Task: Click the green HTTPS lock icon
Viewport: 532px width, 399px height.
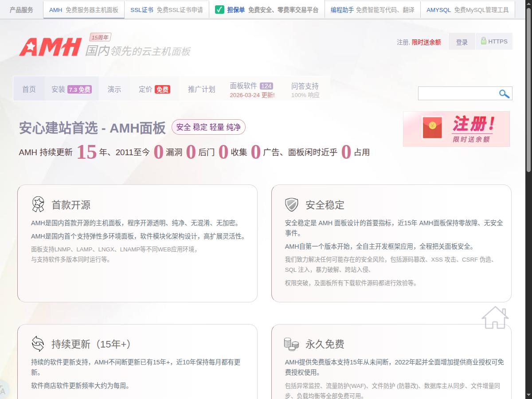Action: [x=484, y=41]
